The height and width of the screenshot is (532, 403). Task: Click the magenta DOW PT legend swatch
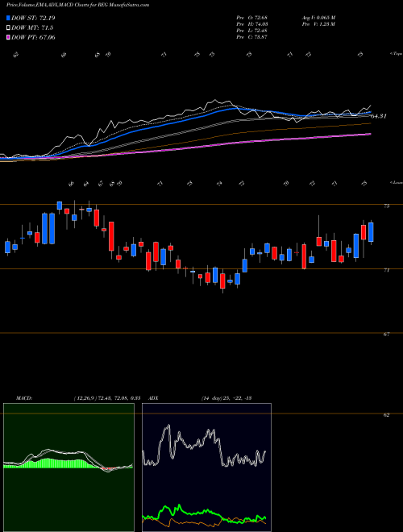point(8,37)
